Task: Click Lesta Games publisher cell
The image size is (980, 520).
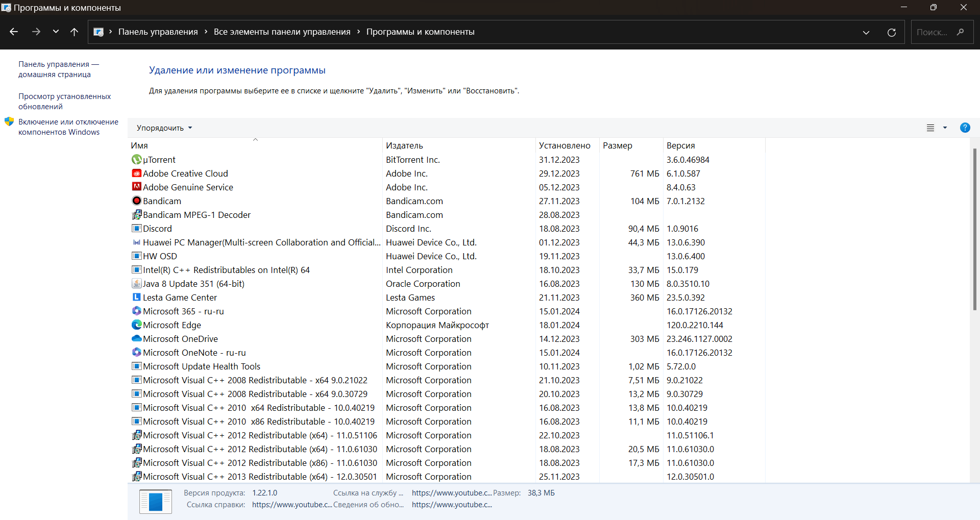Action: pos(410,298)
